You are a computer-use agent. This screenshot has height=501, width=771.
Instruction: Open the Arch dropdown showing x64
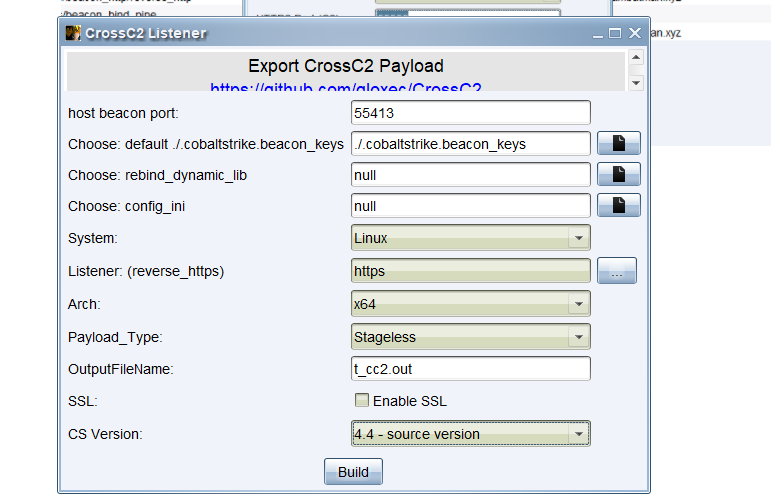tap(471, 304)
